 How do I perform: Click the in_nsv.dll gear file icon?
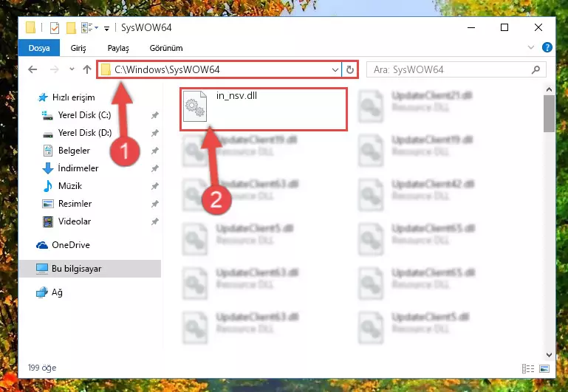click(x=195, y=106)
